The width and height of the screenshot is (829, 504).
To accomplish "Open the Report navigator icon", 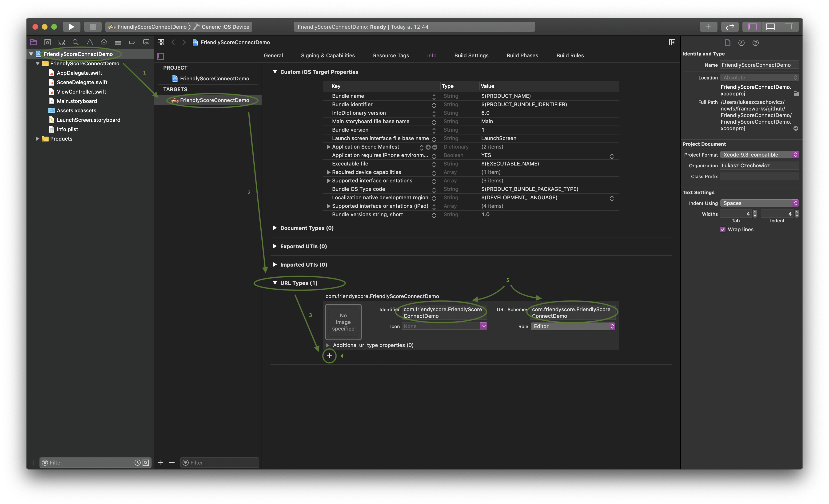I will 146,42.
